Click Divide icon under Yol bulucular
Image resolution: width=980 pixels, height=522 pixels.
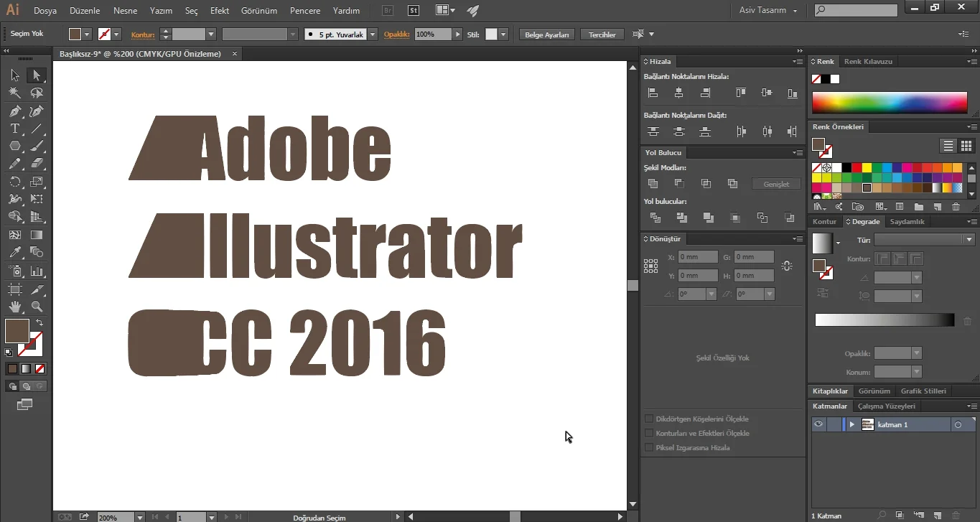pos(655,218)
